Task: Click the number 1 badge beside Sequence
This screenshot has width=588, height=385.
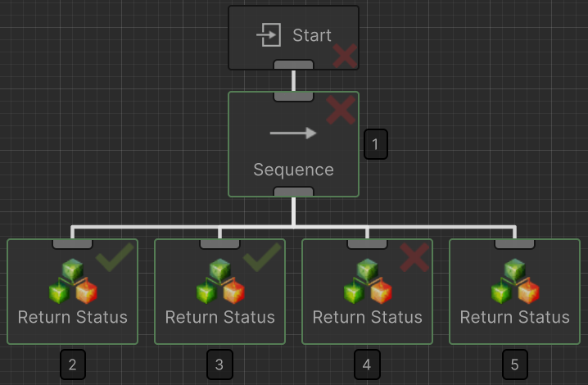Action: pos(376,144)
